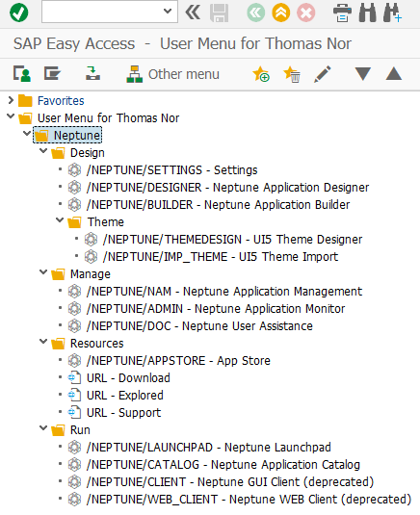Select the URL - Support entry
This screenshot has height=515, width=420.
tap(123, 413)
